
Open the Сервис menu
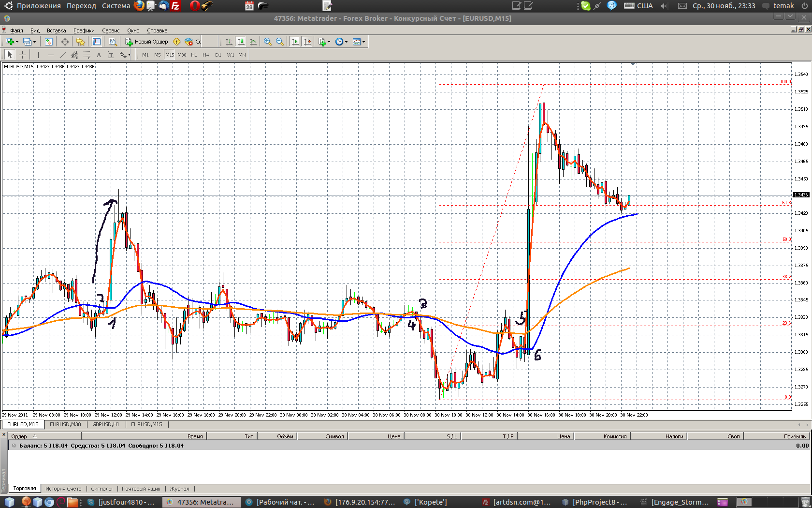pyautogui.click(x=111, y=30)
